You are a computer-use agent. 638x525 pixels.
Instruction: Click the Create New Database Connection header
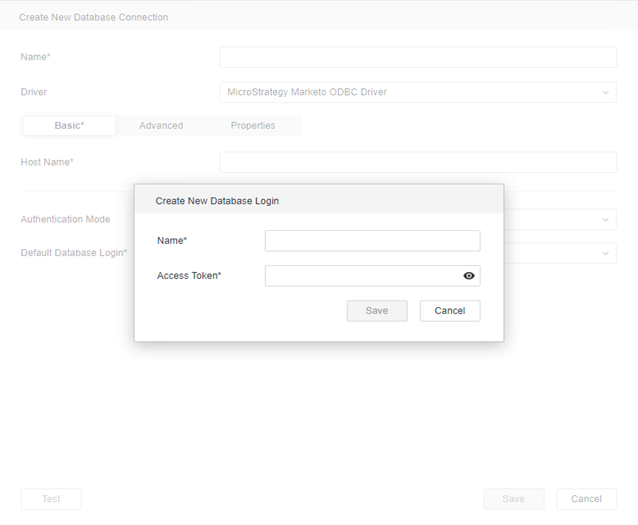(x=94, y=17)
